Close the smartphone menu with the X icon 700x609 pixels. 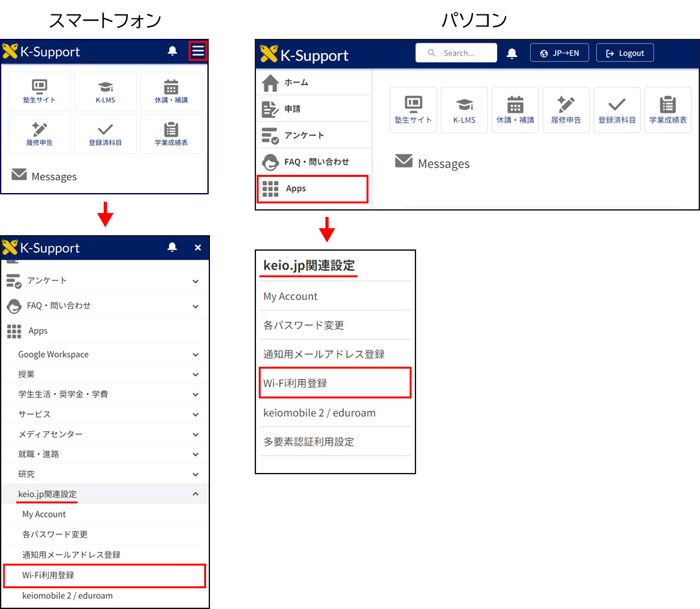tap(198, 247)
